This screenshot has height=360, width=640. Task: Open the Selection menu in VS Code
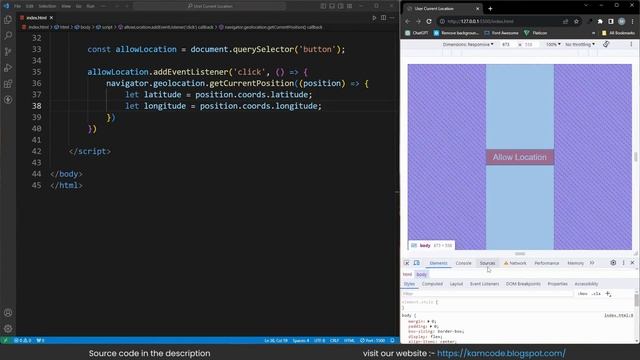point(47,6)
